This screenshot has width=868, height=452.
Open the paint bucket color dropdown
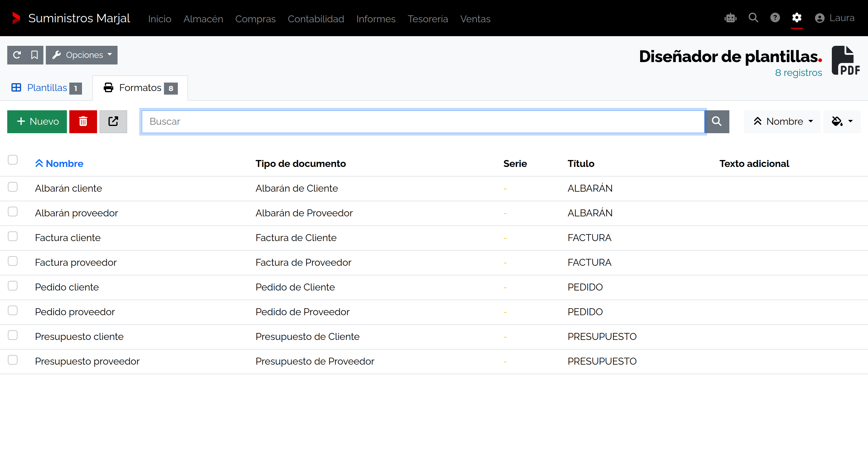(842, 122)
